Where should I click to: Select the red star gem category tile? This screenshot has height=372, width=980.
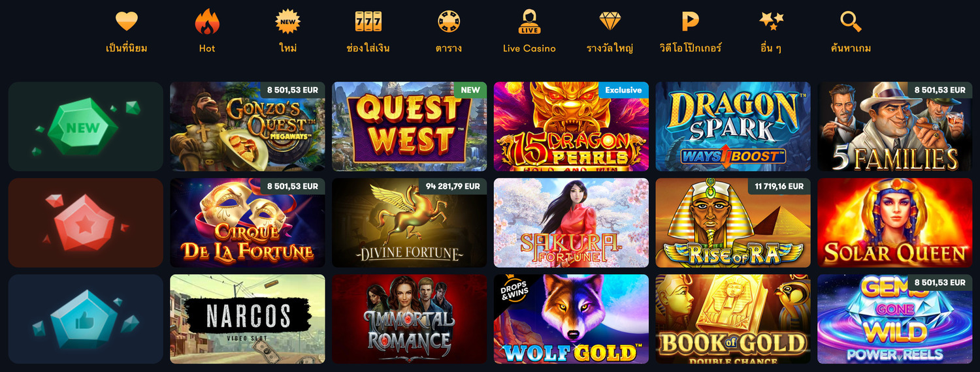tap(86, 223)
